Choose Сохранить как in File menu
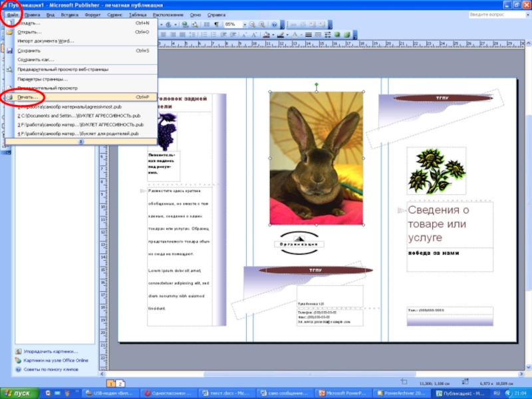This screenshot has width=532, height=399. 36,59
